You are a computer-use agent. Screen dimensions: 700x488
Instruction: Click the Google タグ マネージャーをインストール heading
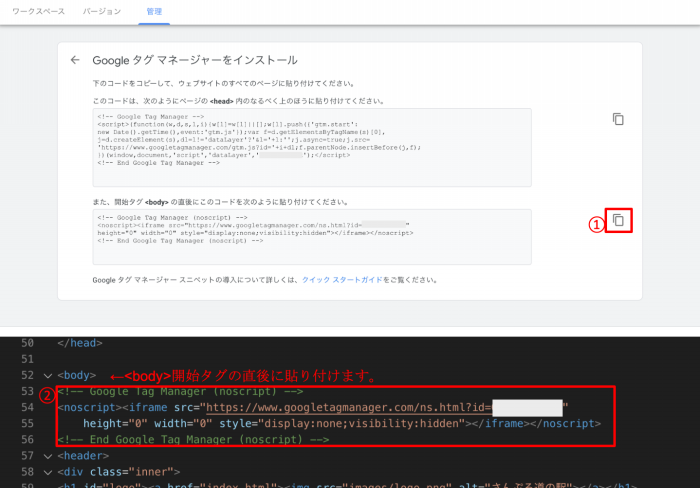pos(195,60)
